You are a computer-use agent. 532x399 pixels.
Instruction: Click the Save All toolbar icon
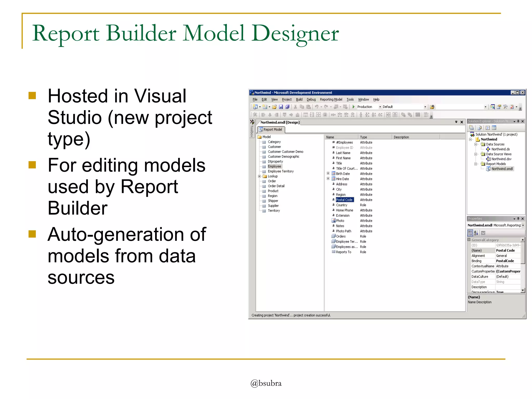(287, 107)
